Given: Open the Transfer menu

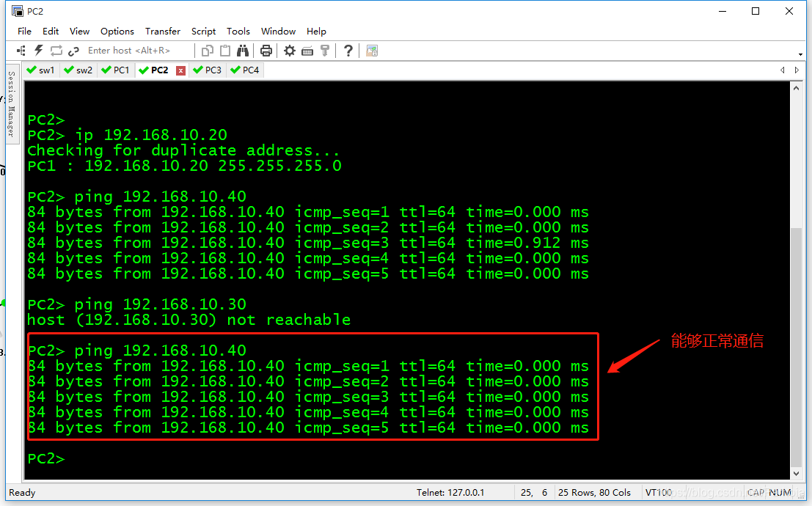Looking at the screenshot, I should point(163,31).
